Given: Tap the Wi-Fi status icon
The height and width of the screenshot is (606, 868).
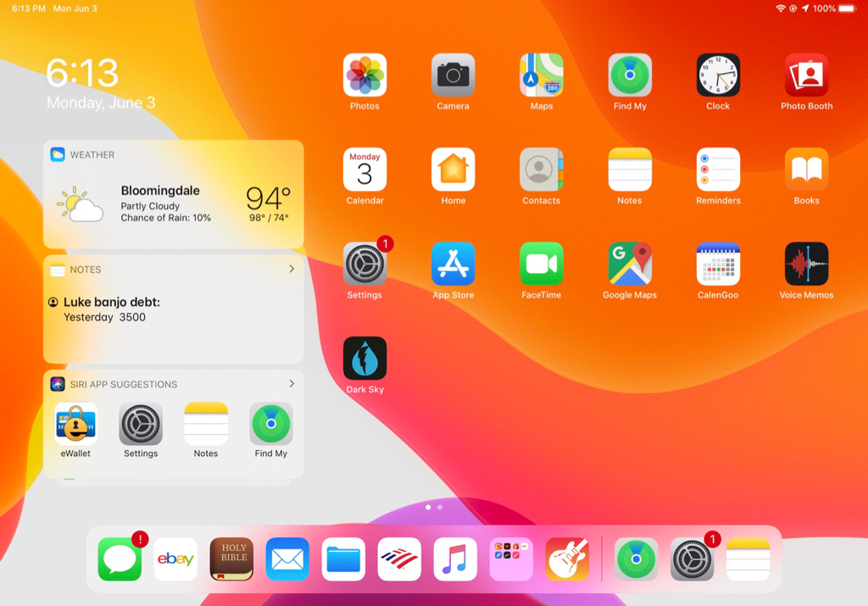Looking at the screenshot, I should coord(781,8).
